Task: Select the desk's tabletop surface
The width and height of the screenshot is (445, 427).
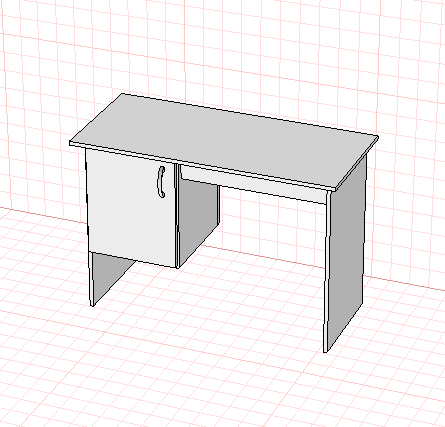Action: (x=224, y=142)
